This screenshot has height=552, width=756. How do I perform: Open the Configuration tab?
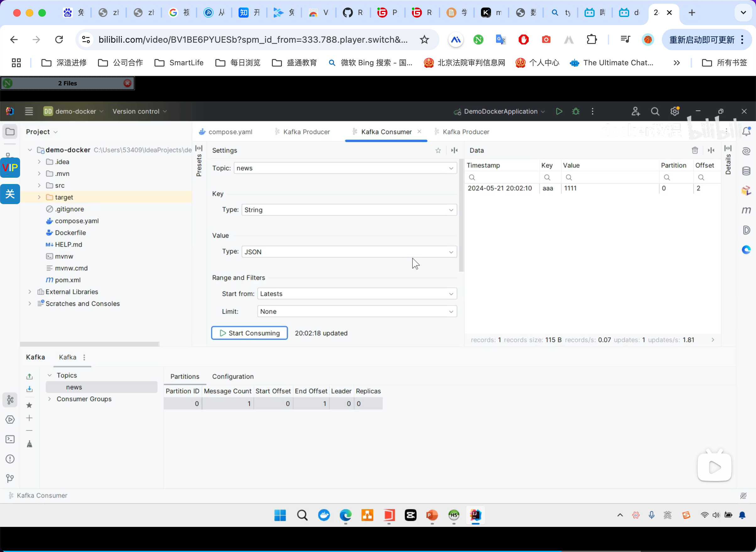coord(233,376)
